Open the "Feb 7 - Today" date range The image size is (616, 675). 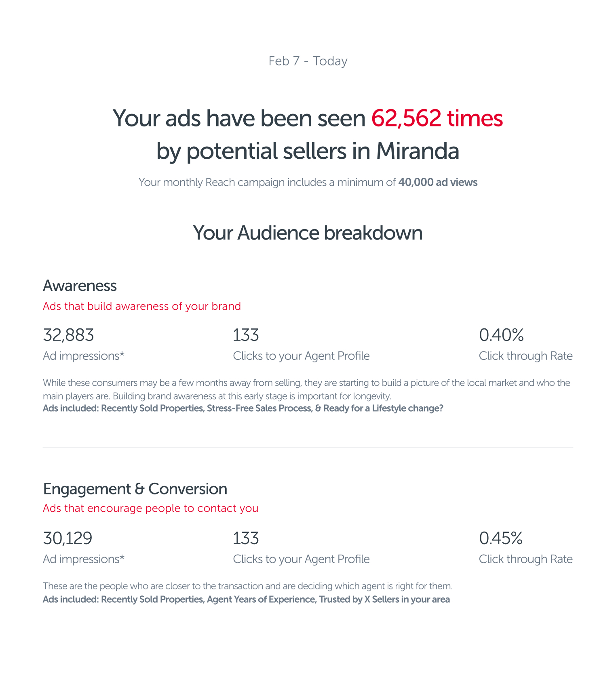pyautogui.click(x=308, y=61)
